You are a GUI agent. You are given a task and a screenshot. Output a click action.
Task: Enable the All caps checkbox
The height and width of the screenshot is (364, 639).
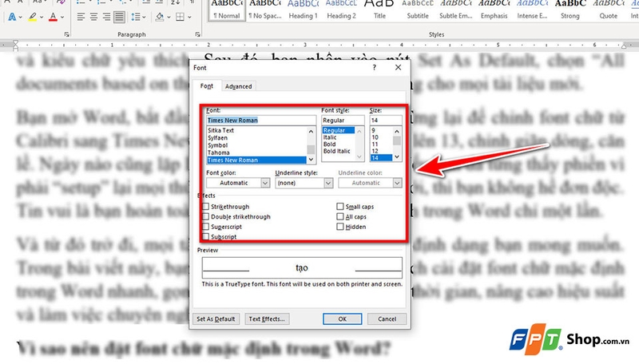(x=340, y=216)
